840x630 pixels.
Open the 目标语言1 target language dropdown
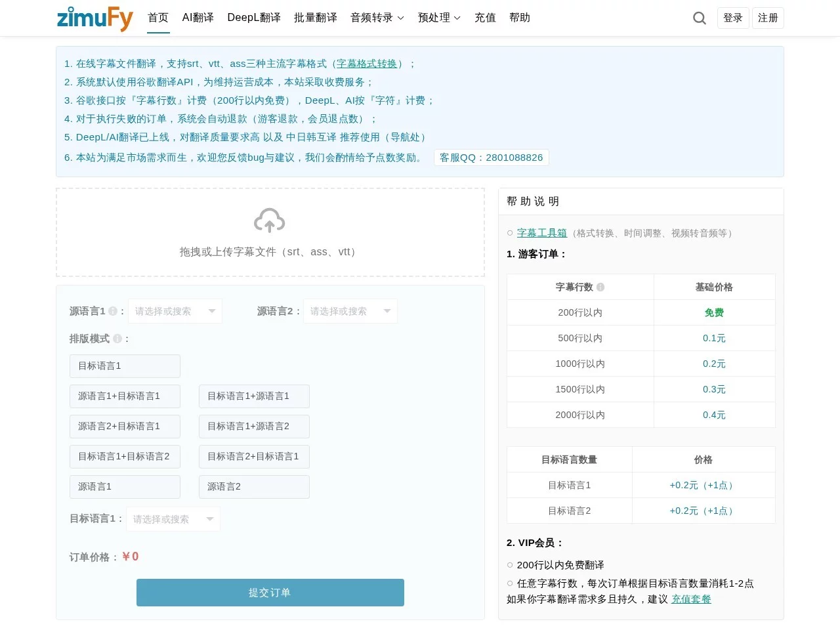(173, 519)
